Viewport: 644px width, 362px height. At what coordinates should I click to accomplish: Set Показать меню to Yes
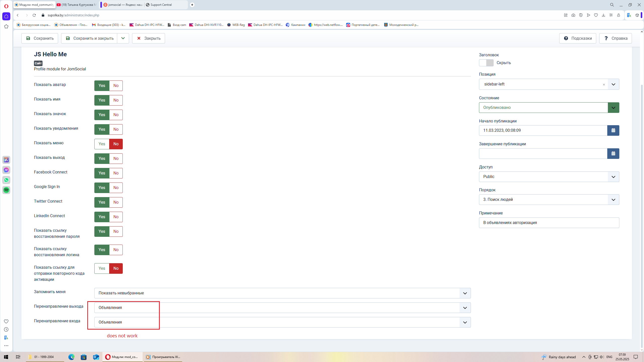(x=102, y=144)
